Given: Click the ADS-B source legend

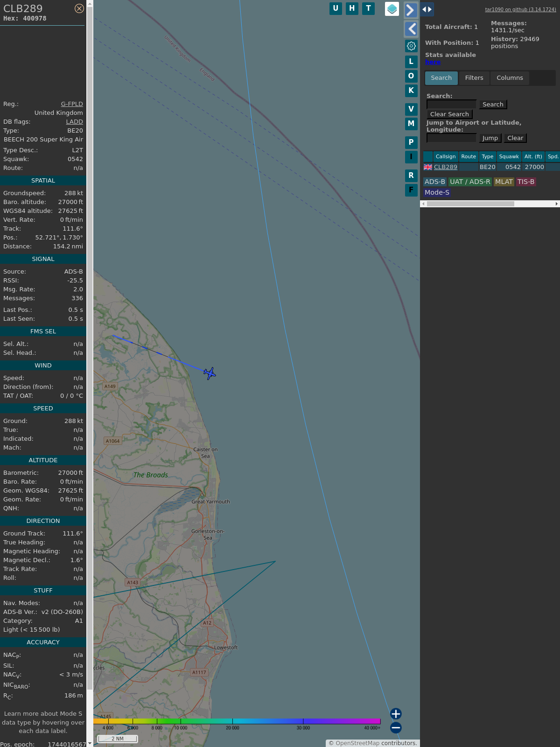Looking at the screenshot, I should click(435, 182).
